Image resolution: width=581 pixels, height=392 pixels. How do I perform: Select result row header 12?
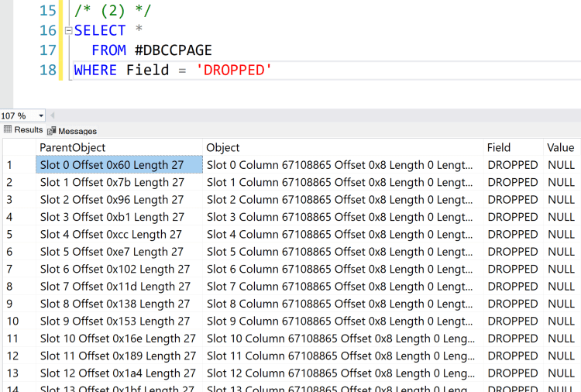[19, 356]
